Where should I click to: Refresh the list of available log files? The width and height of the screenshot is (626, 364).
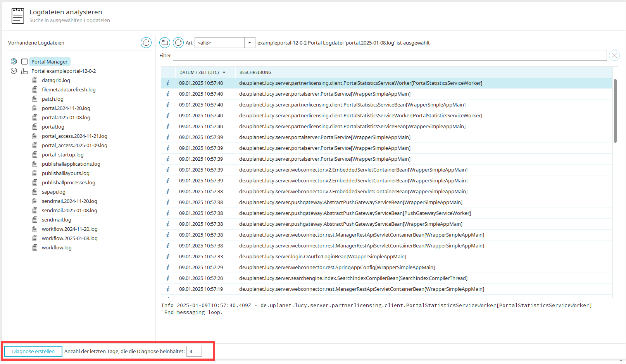(x=146, y=43)
